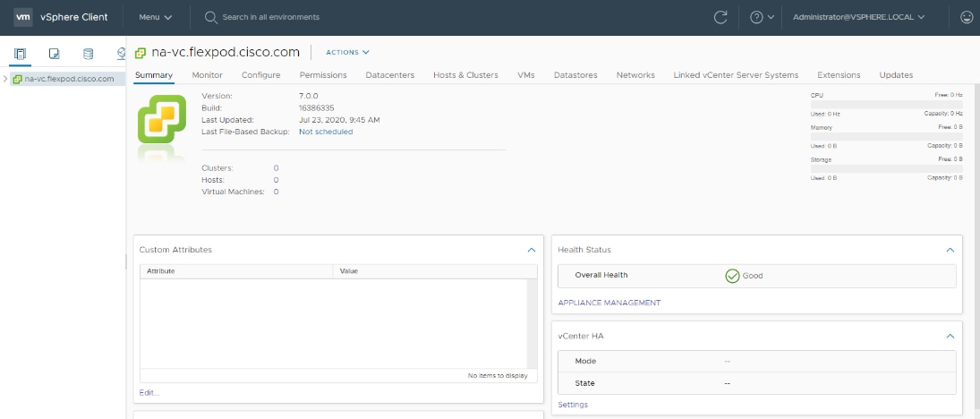Select na-vc.flexpod.cisco.com in the inventory tree
The width and height of the screenshot is (980, 419).
tap(69, 79)
